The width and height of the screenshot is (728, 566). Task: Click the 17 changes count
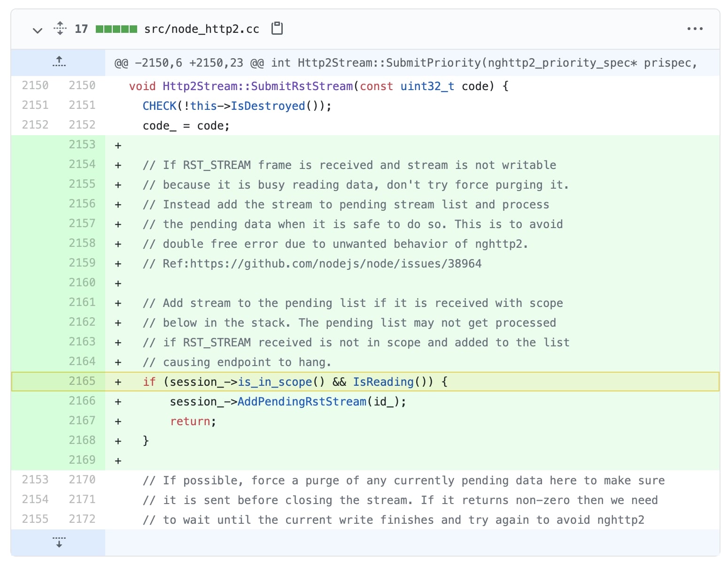click(x=81, y=29)
